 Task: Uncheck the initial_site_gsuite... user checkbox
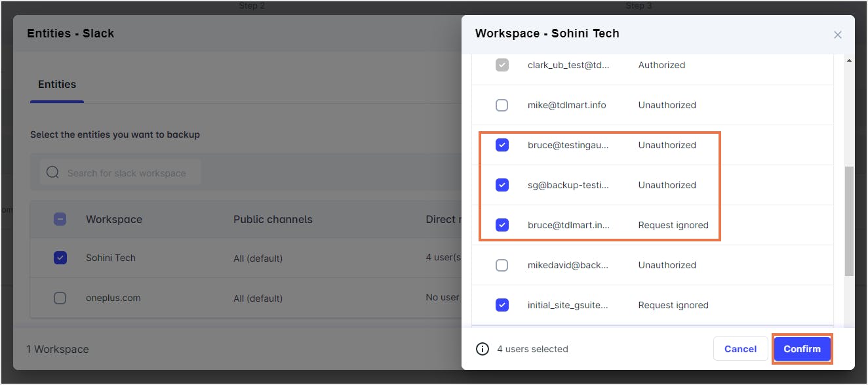coord(502,305)
